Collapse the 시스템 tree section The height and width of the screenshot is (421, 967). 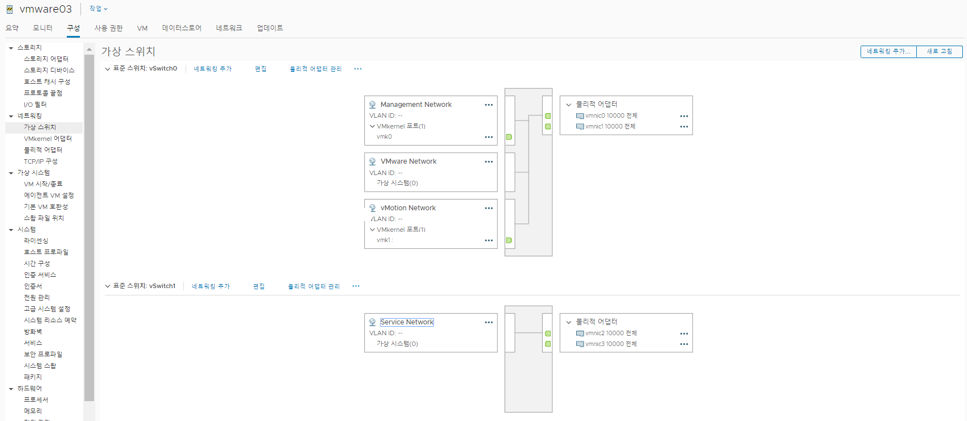11,229
